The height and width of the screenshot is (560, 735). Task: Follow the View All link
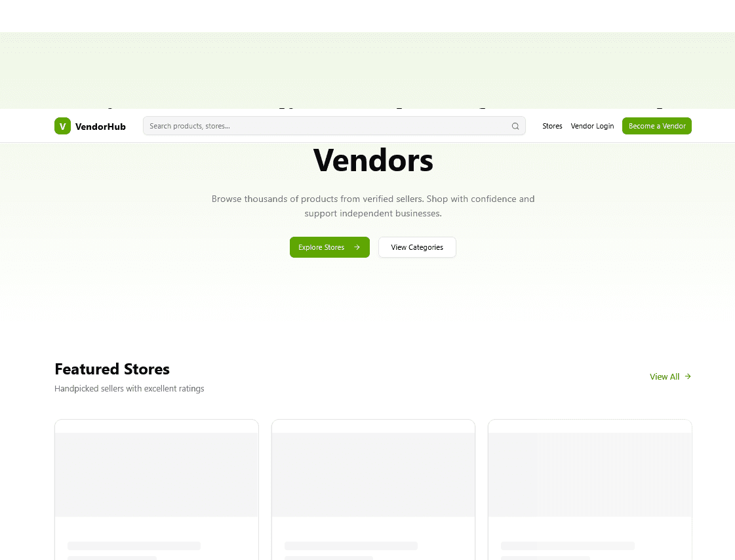(664, 376)
